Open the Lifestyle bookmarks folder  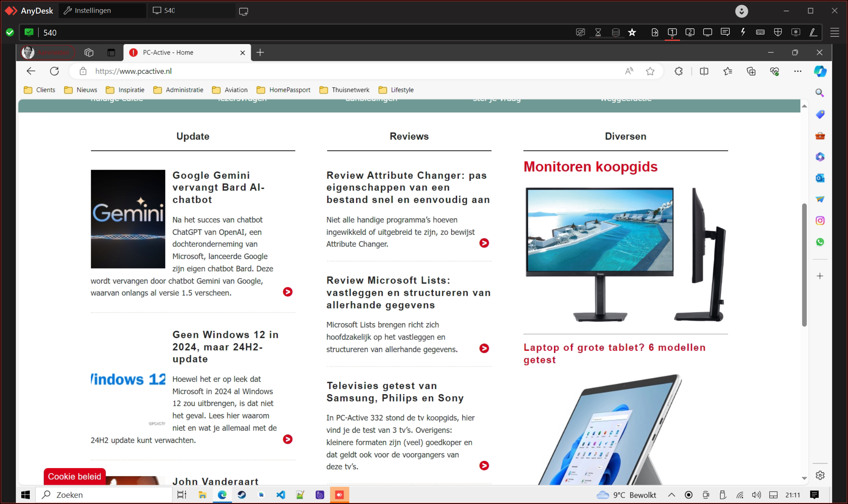(x=396, y=90)
